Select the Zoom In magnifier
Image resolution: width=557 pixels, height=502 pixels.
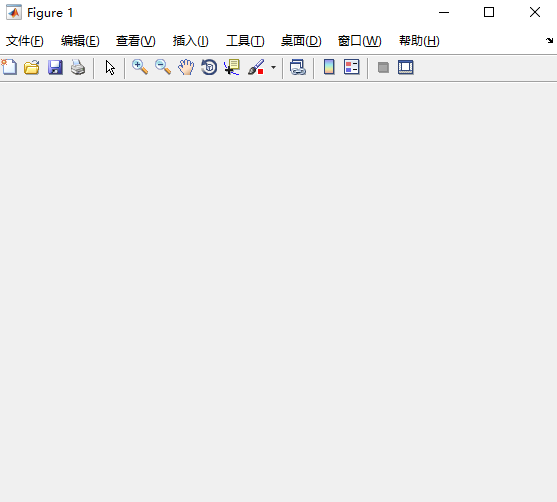point(140,67)
